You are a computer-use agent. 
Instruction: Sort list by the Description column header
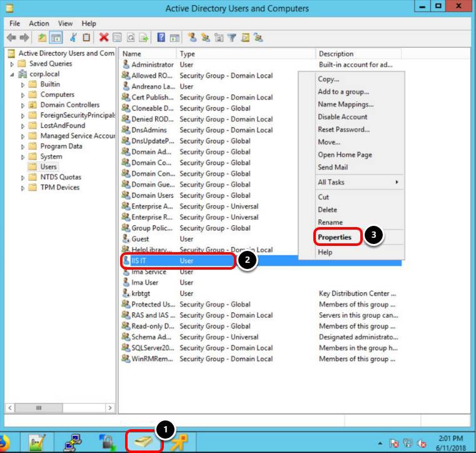coord(358,54)
